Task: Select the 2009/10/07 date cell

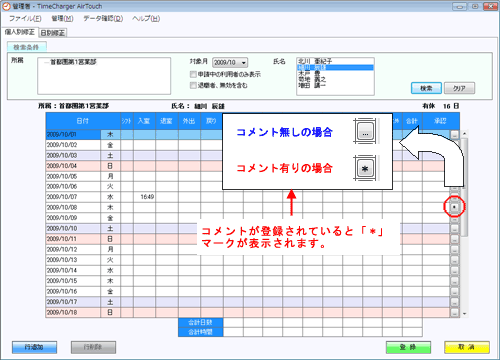Action: coord(73,197)
